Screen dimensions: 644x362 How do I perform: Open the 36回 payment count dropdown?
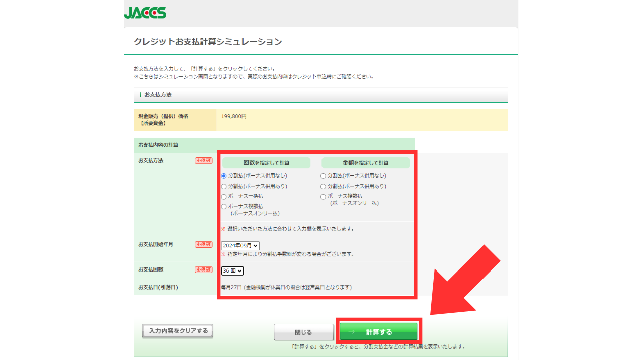point(232,271)
